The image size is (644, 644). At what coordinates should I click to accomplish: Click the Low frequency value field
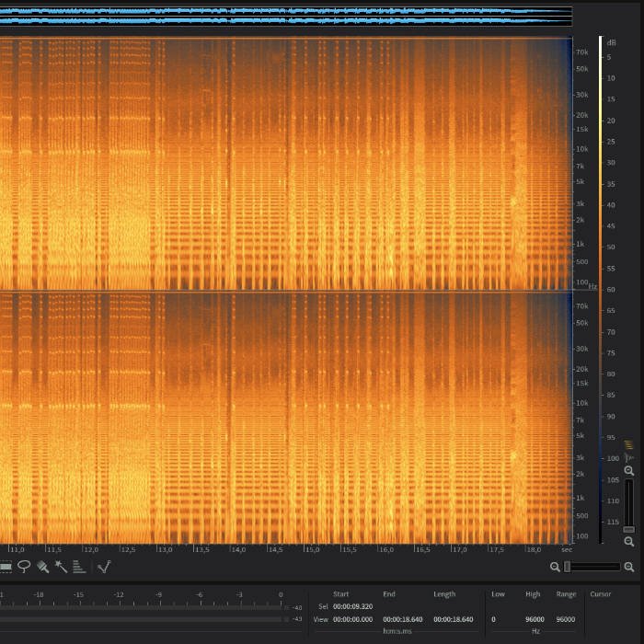pos(494,620)
